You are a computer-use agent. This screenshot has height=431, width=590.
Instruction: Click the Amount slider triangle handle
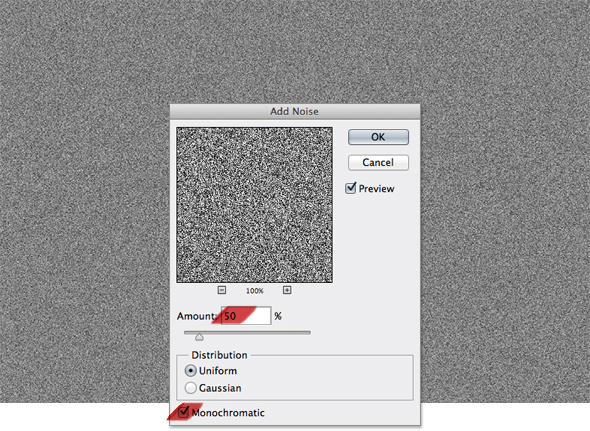pyautogui.click(x=199, y=337)
